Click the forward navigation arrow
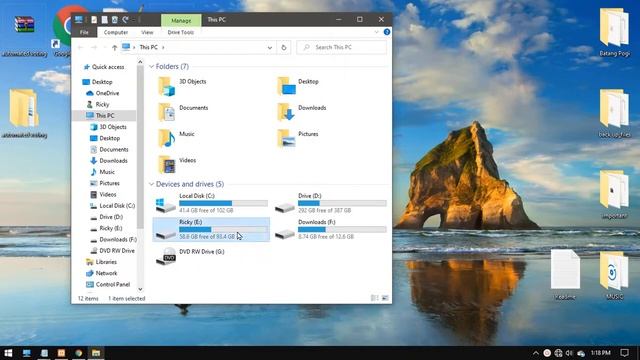Image resolution: width=640 pixels, height=360 pixels. 93,47
